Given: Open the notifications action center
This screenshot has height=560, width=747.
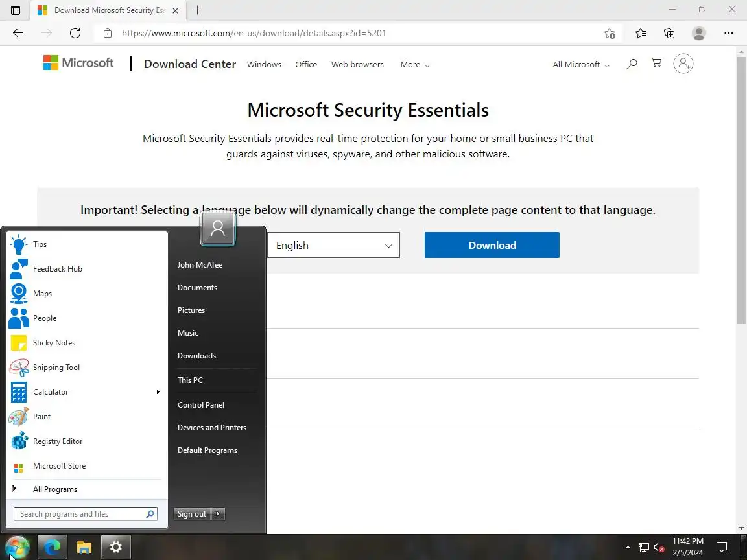Looking at the screenshot, I should pyautogui.click(x=722, y=547).
